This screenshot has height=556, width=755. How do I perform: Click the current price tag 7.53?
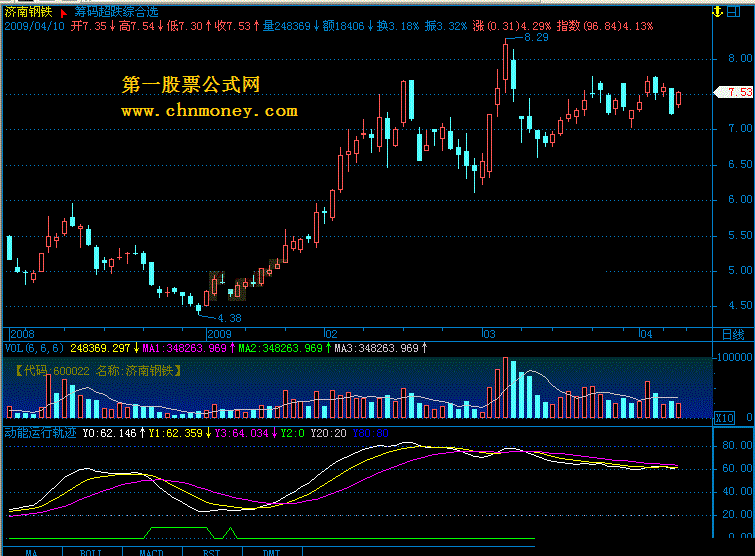tap(735, 92)
